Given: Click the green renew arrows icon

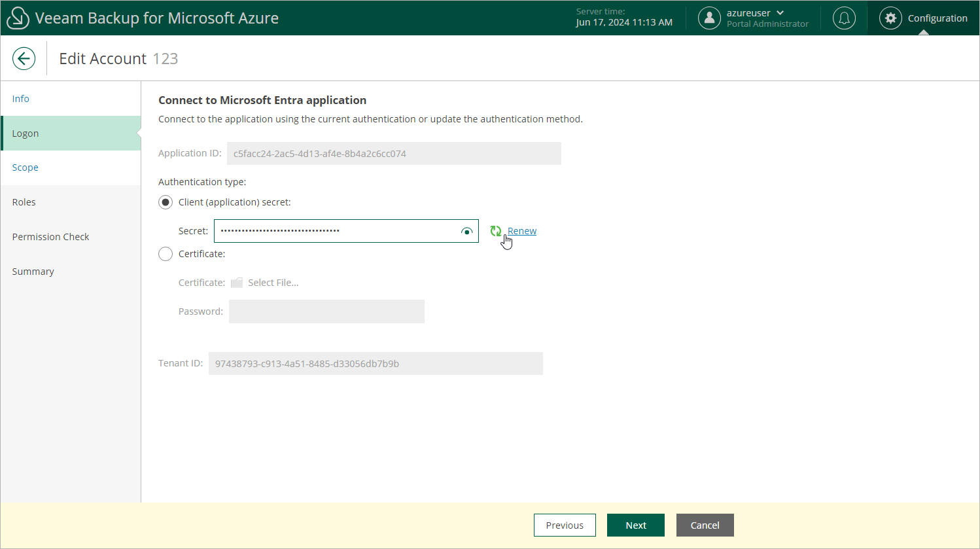Looking at the screenshot, I should click(x=496, y=231).
